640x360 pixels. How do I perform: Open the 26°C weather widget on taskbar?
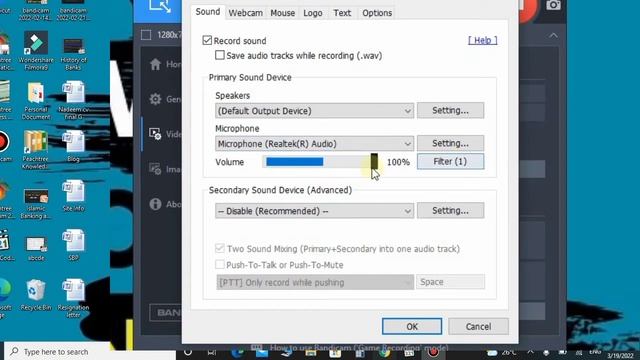[502, 352]
